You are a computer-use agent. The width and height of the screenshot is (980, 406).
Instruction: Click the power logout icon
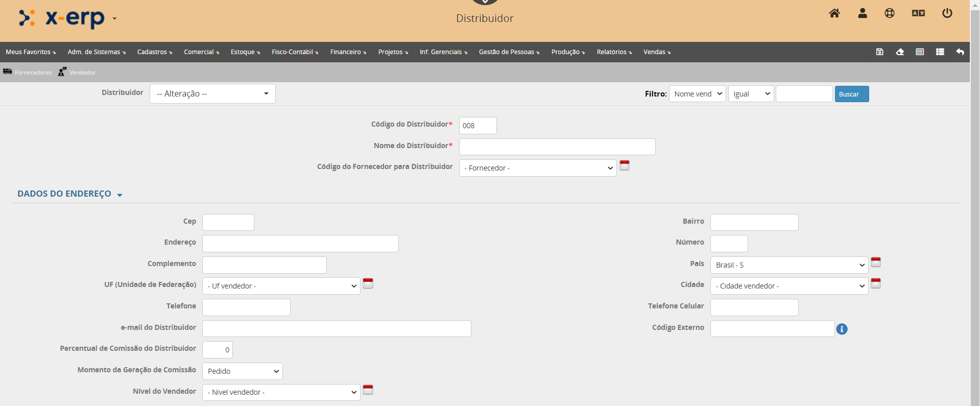(947, 13)
